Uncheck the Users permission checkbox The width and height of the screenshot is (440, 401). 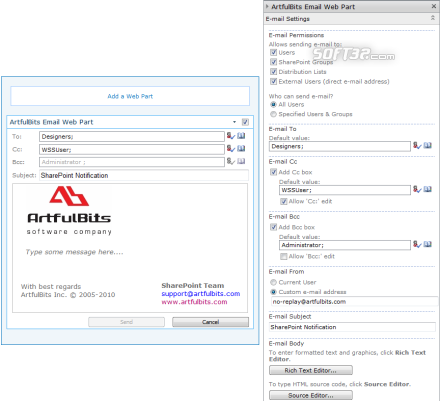(274, 52)
